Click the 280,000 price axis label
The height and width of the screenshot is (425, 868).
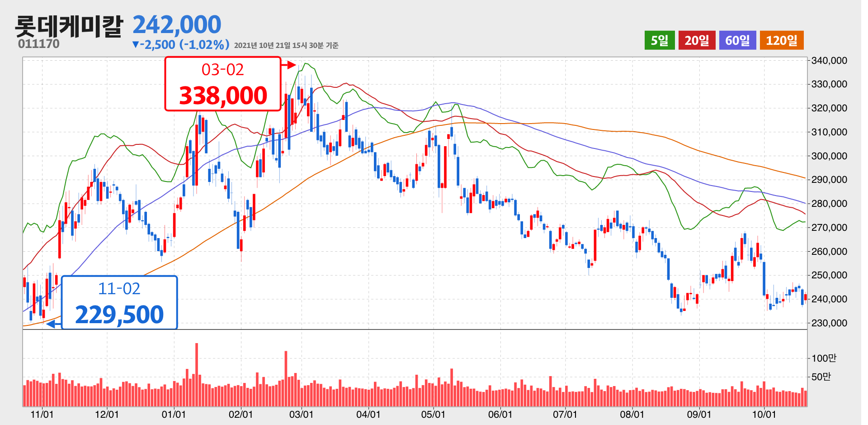(x=830, y=204)
